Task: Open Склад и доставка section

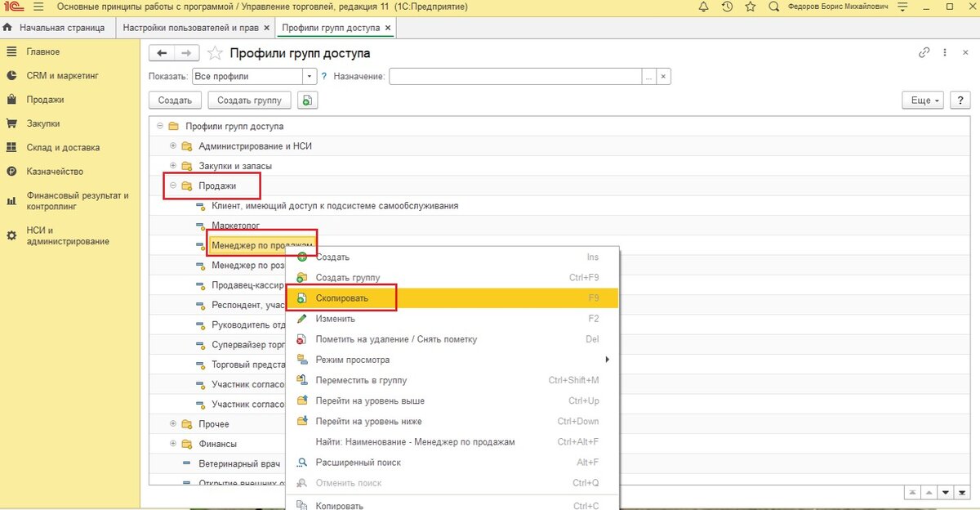Action: tap(63, 148)
